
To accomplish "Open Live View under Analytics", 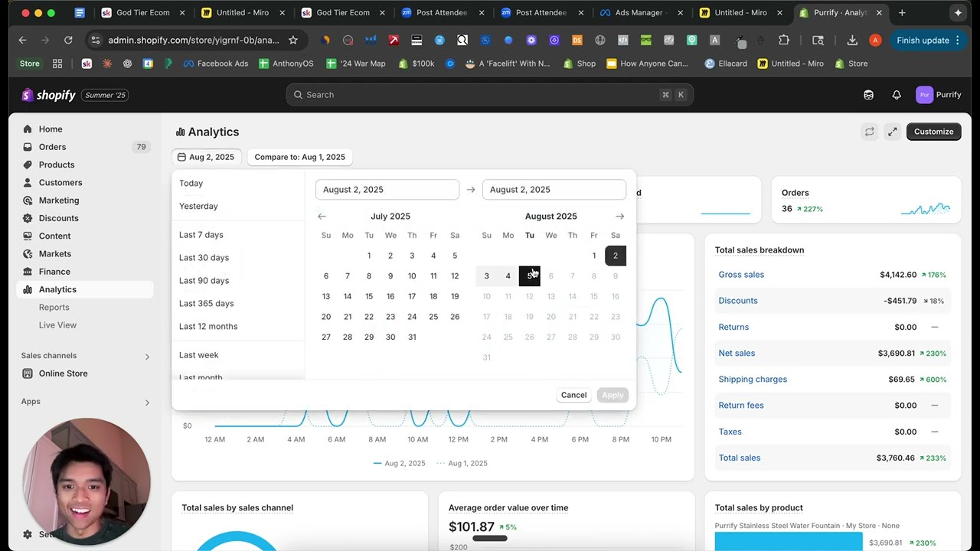I will click(x=57, y=325).
